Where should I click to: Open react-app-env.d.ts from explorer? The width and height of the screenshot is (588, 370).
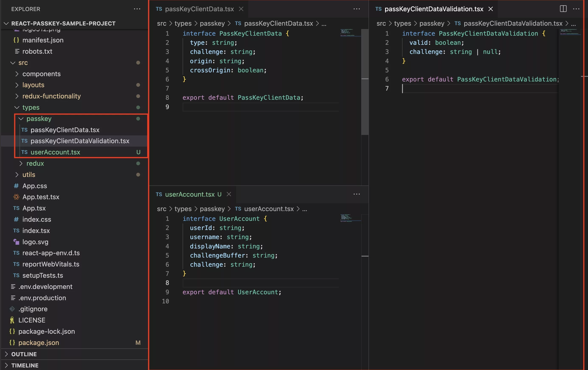pyautogui.click(x=51, y=253)
